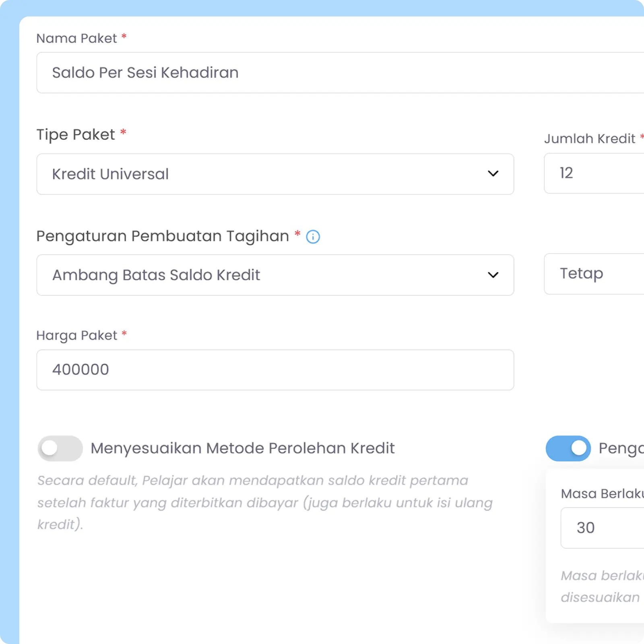Open the Kredit Universal dropdown
This screenshot has height=644, width=644.
point(275,174)
